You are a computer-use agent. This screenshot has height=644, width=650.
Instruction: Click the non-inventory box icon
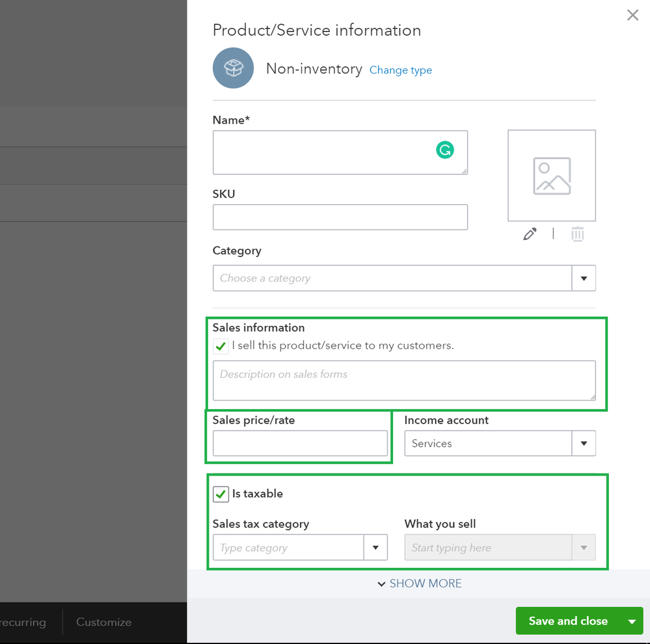[233, 68]
